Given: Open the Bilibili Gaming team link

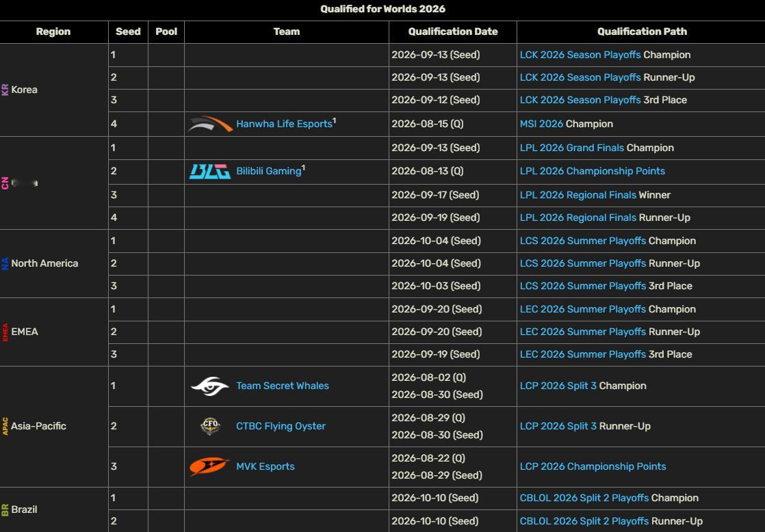Looking at the screenshot, I should point(269,171).
